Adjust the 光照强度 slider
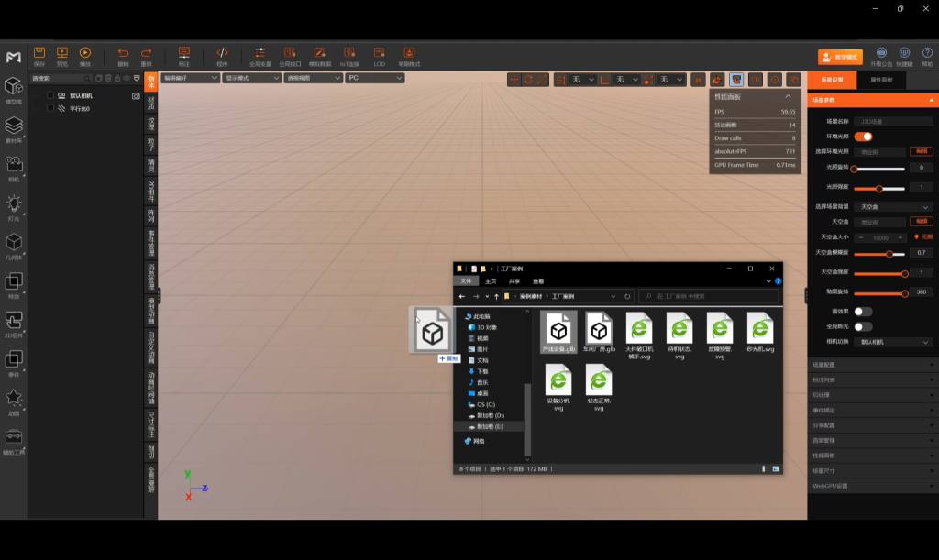The width and height of the screenshot is (939, 560). (x=878, y=188)
